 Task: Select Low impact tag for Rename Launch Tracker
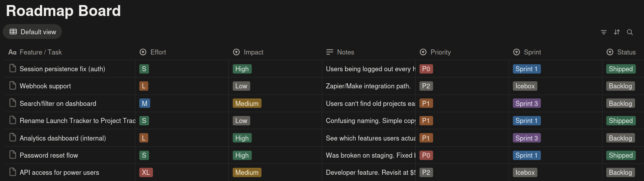241,121
